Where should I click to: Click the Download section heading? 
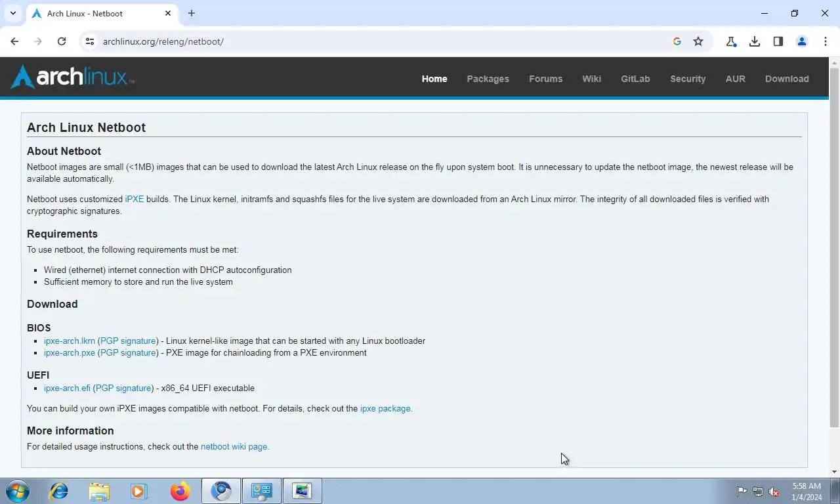tap(52, 304)
